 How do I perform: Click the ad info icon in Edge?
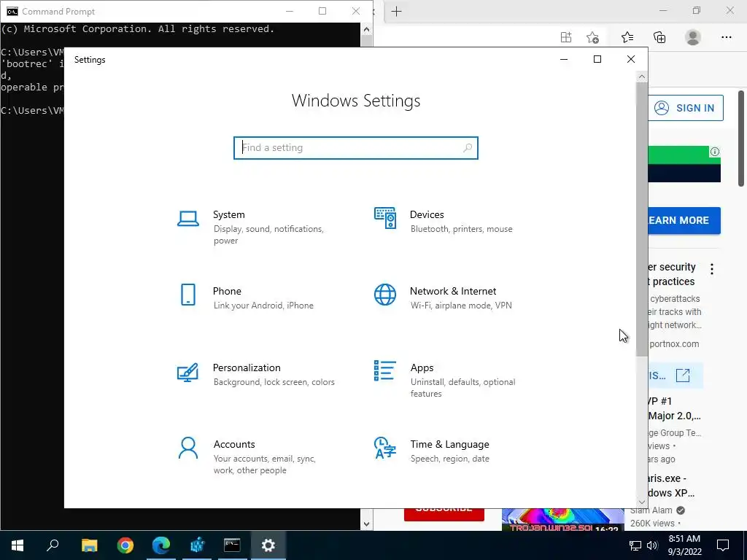click(715, 152)
